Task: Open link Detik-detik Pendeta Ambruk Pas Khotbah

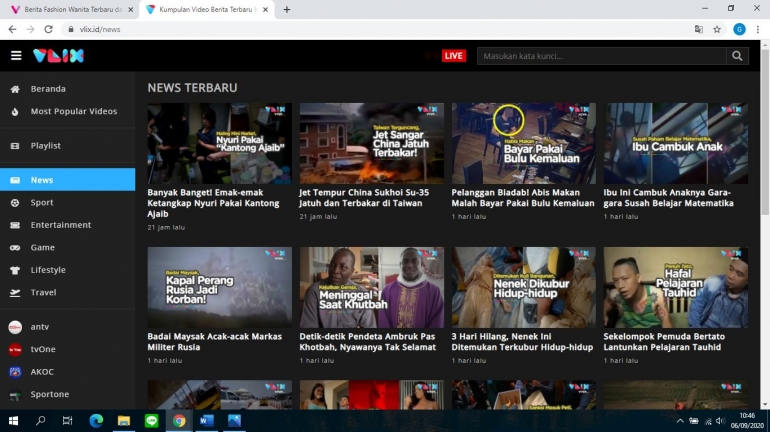Action: pos(367,342)
